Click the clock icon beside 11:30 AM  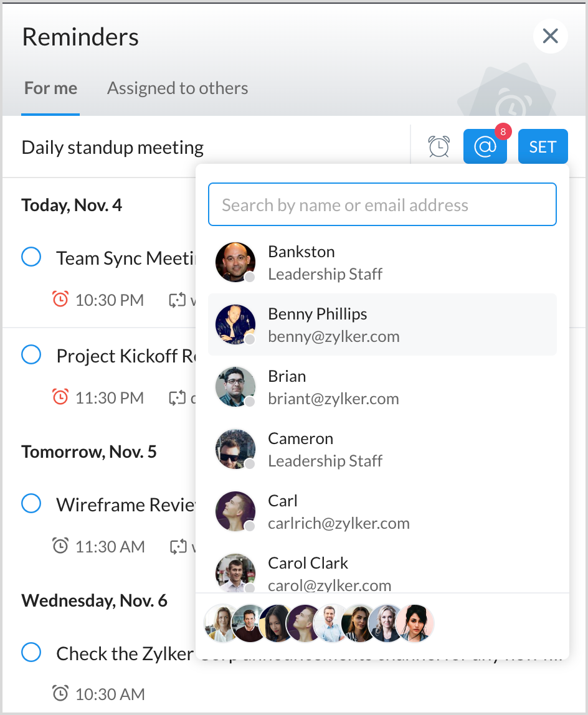pyautogui.click(x=60, y=547)
